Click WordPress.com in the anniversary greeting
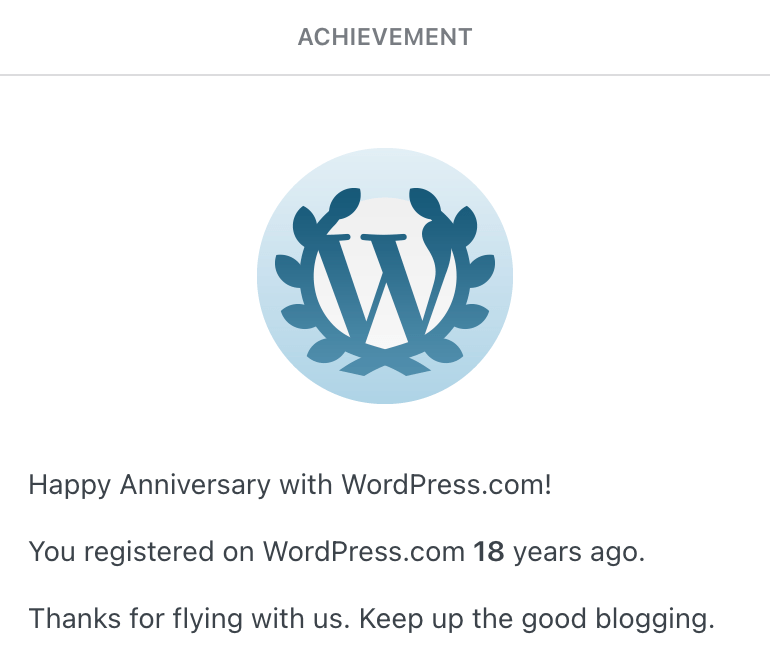Viewport: 770px width, 662px height. (x=446, y=486)
